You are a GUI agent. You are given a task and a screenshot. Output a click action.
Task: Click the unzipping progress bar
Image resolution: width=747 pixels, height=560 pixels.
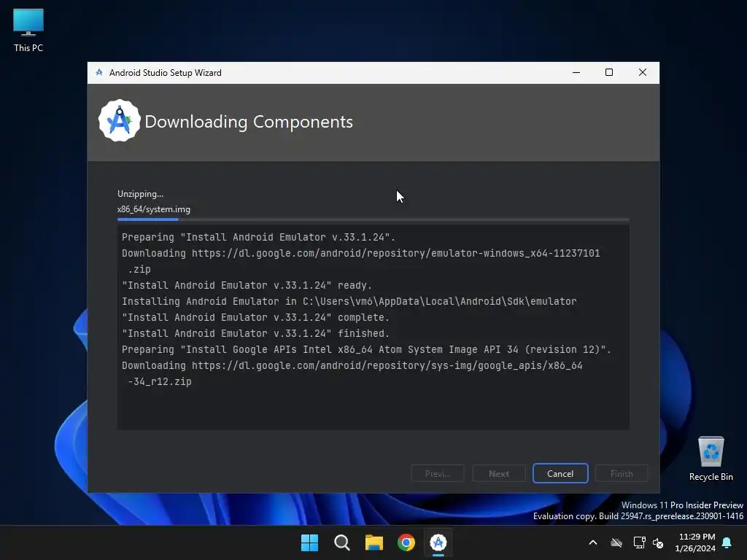[373, 219]
